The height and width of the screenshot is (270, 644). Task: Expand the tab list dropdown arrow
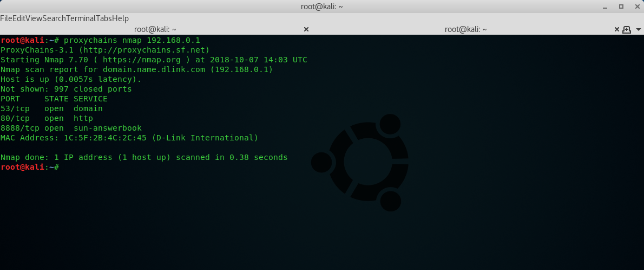pos(638,30)
